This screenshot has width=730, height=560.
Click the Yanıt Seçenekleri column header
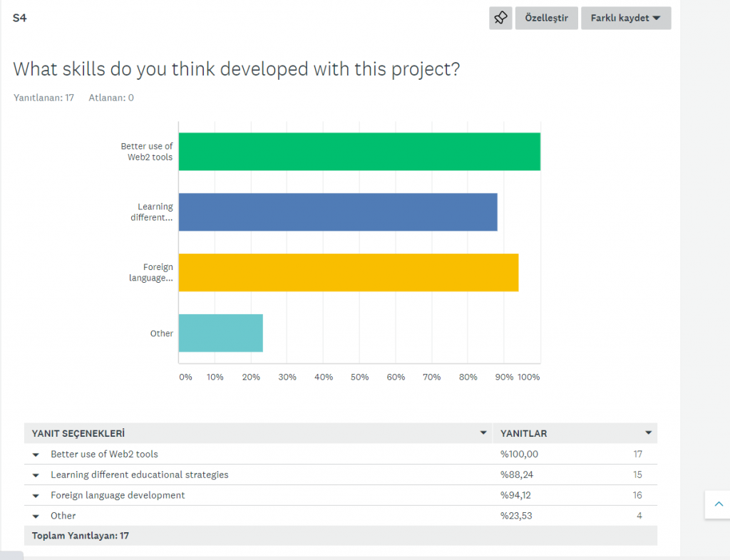pyautogui.click(x=78, y=433)
